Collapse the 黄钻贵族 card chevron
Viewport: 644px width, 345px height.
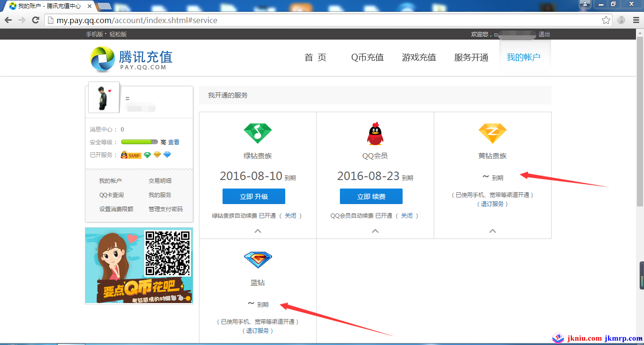coord(493,231)
